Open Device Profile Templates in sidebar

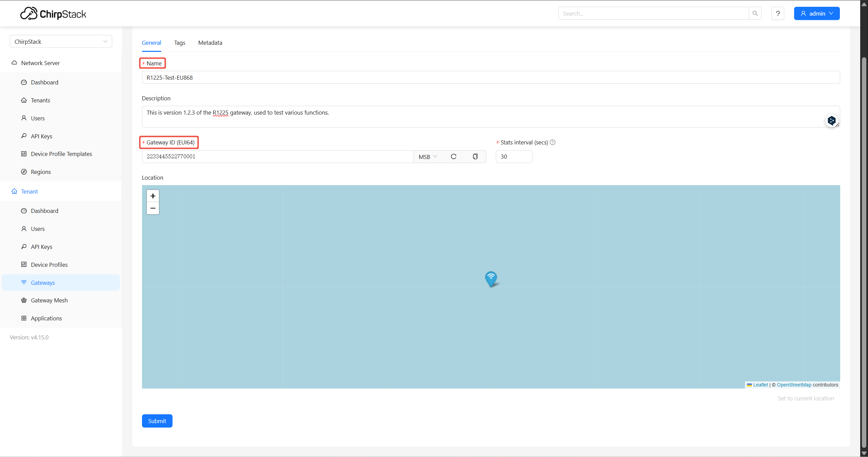(61, 154)
